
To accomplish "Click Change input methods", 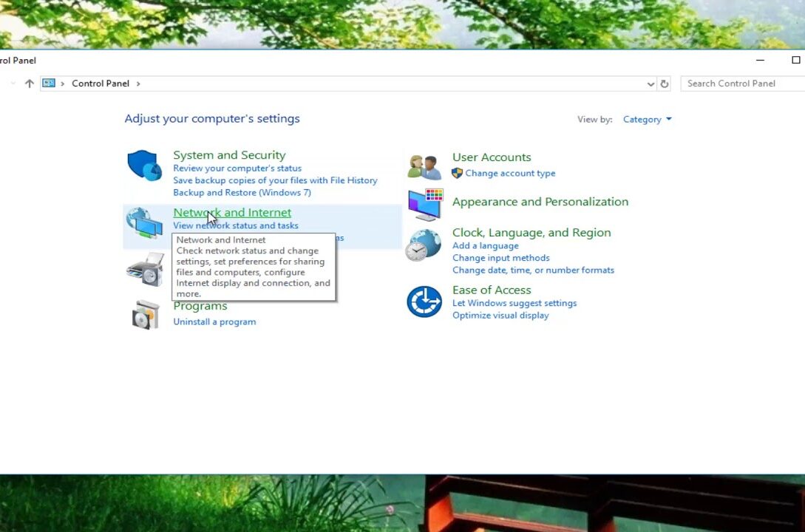I will click(500, 258).
